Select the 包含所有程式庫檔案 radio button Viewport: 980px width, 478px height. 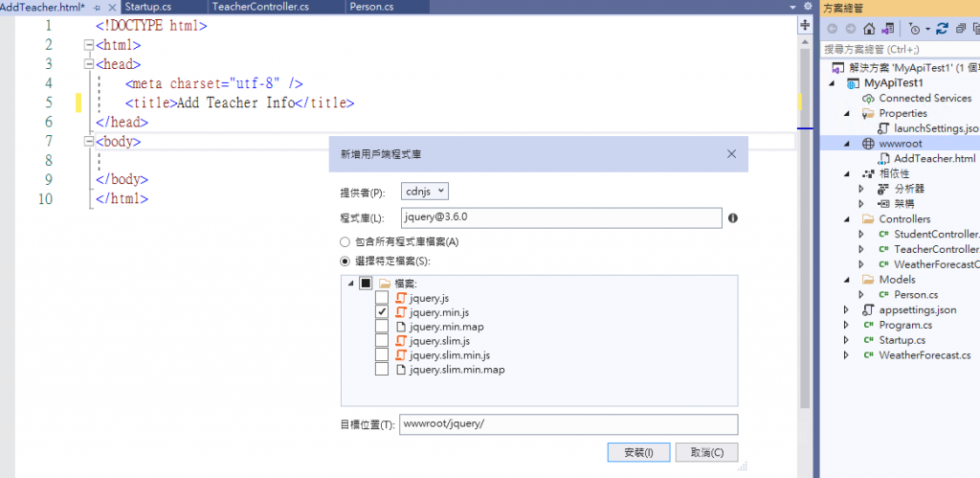[x=345, y=241]
